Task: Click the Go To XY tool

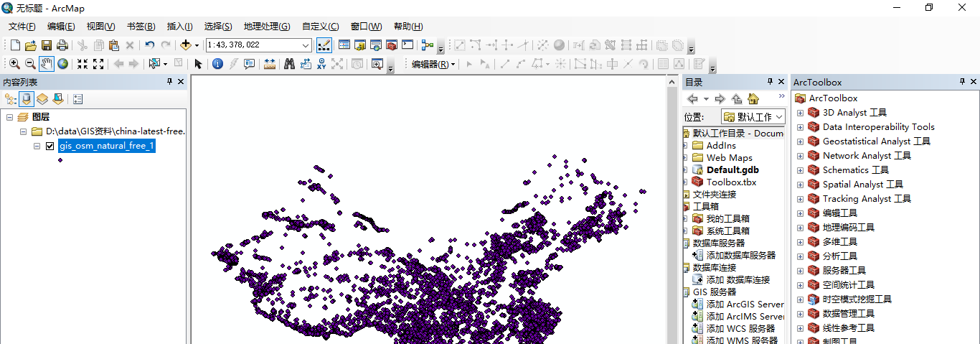Action: coord(321,64)
